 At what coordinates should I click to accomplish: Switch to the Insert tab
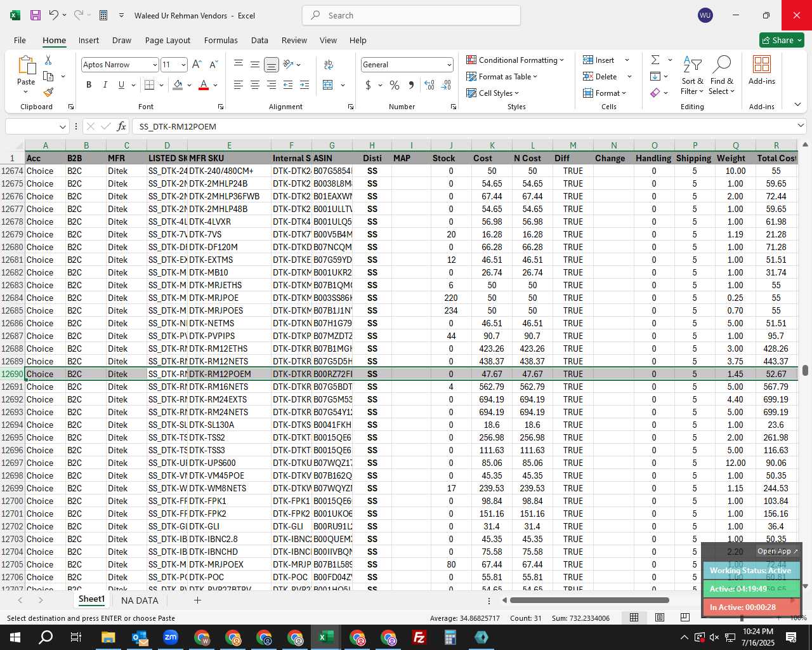tap(89, 40)
